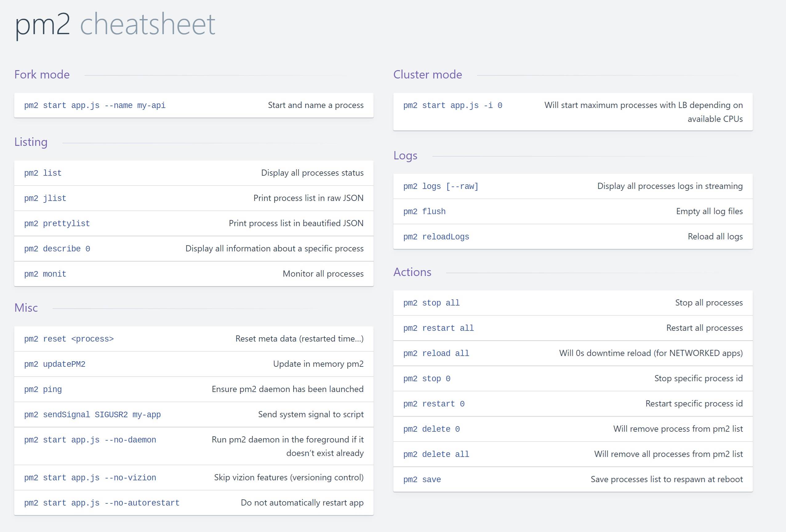Click 'Update in memory pm2' description
Viewport: 786px width, 532px height.
[318, 364]
